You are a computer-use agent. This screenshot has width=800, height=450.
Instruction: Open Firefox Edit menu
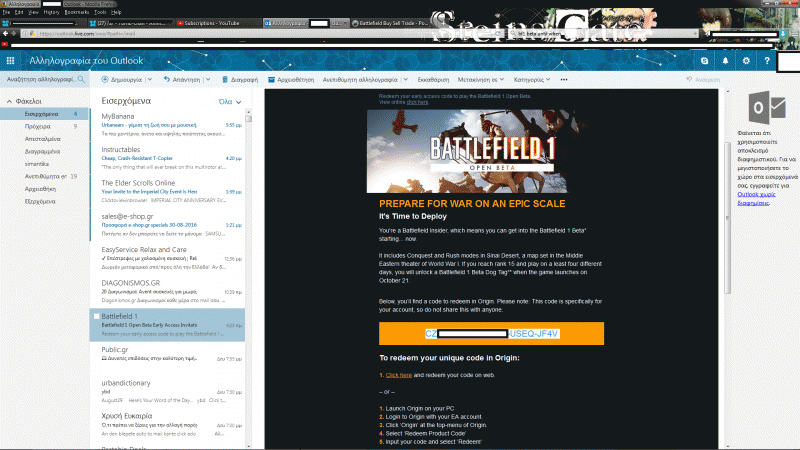pyautogui.click(x=19, y=12)
